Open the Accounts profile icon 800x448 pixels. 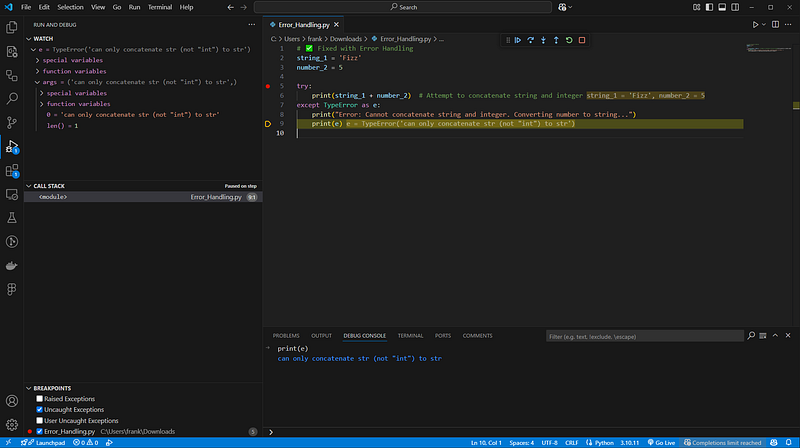tap(12, 401)
